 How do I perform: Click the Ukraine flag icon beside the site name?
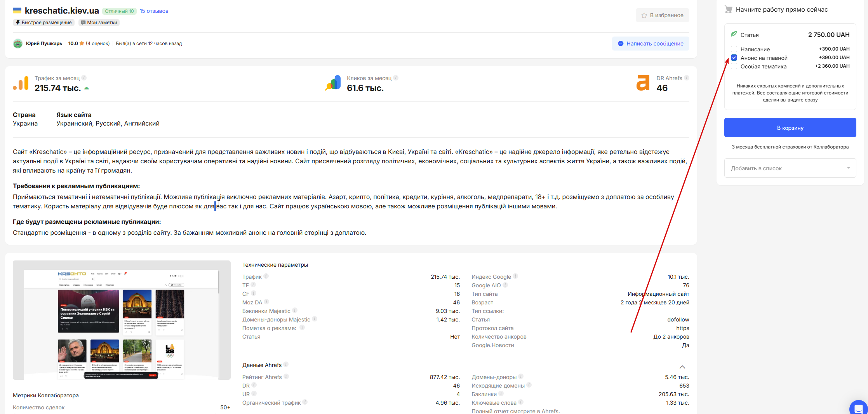17,10
